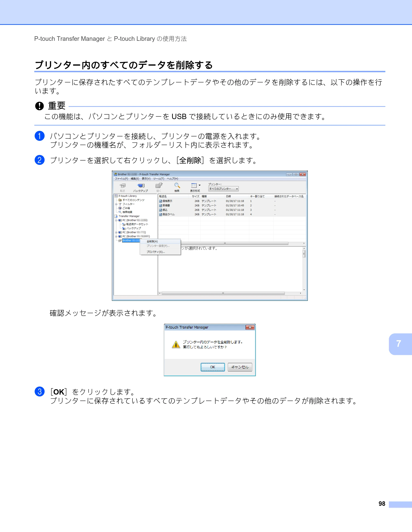This screenshot has height=532, width=412.
Task: Choose 全削除(A) from the context menu
Action: point(160,241)
